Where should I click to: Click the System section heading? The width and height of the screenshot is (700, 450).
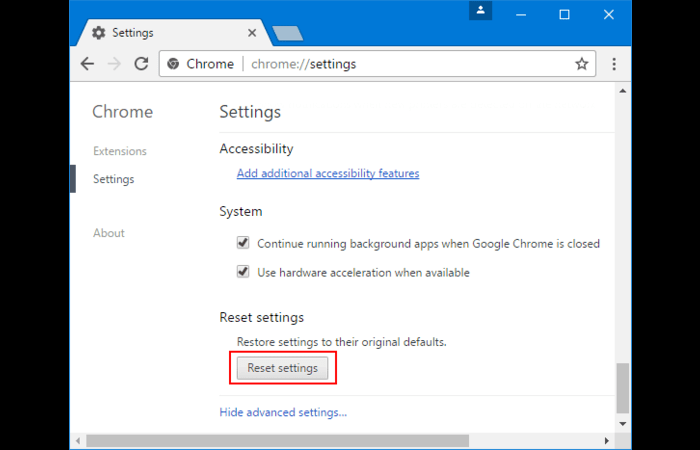(241, 211)
